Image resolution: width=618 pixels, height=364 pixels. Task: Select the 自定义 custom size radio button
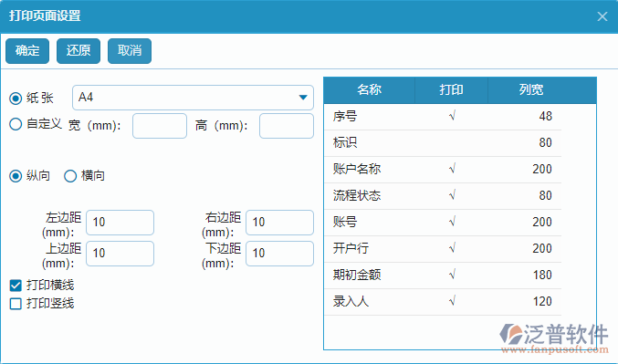(x=16, y=124)
